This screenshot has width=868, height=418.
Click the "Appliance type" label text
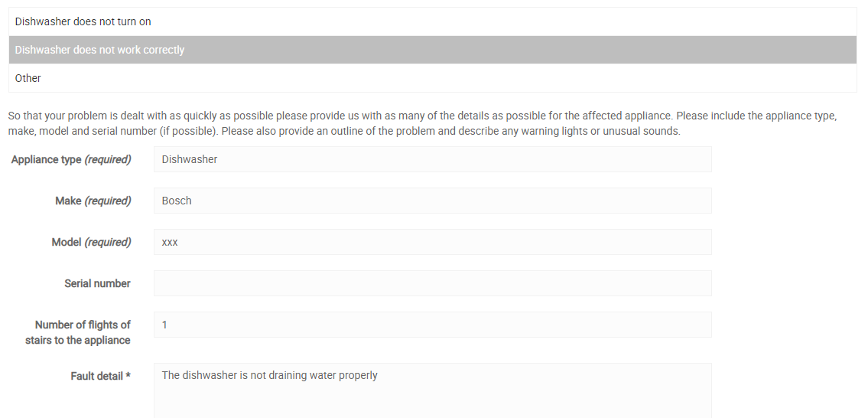pyautogui.click(x=46, y=159)
